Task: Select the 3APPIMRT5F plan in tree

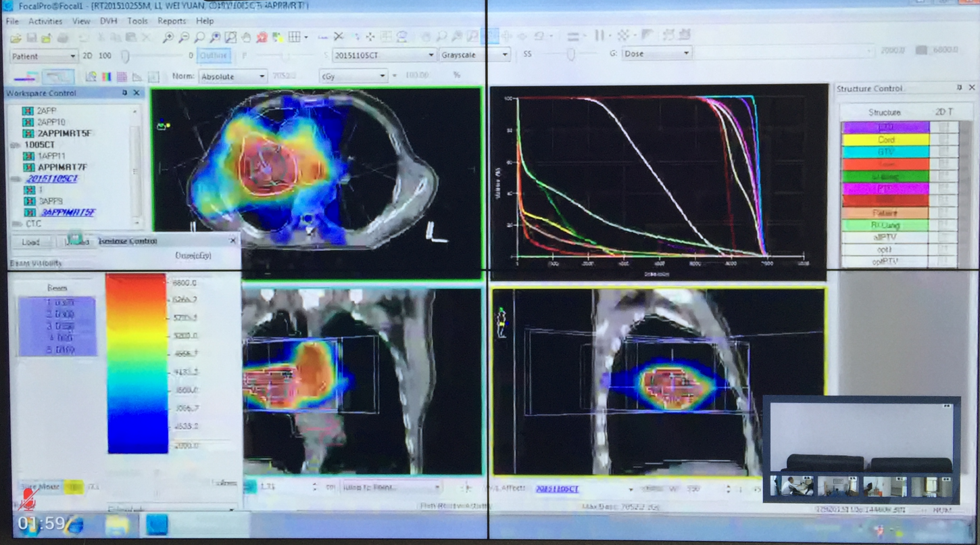Action: tap(68, 212)
